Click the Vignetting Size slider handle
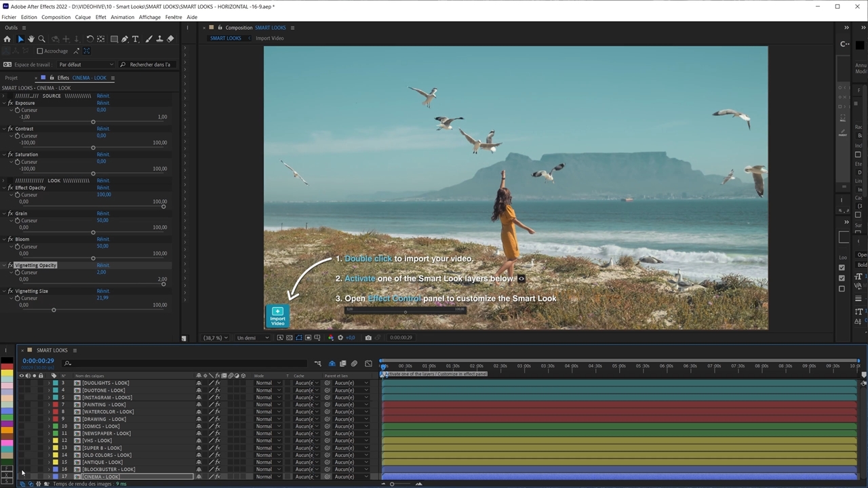The width and height of the screenshot is (868, 488). click(x=54, y=310)
